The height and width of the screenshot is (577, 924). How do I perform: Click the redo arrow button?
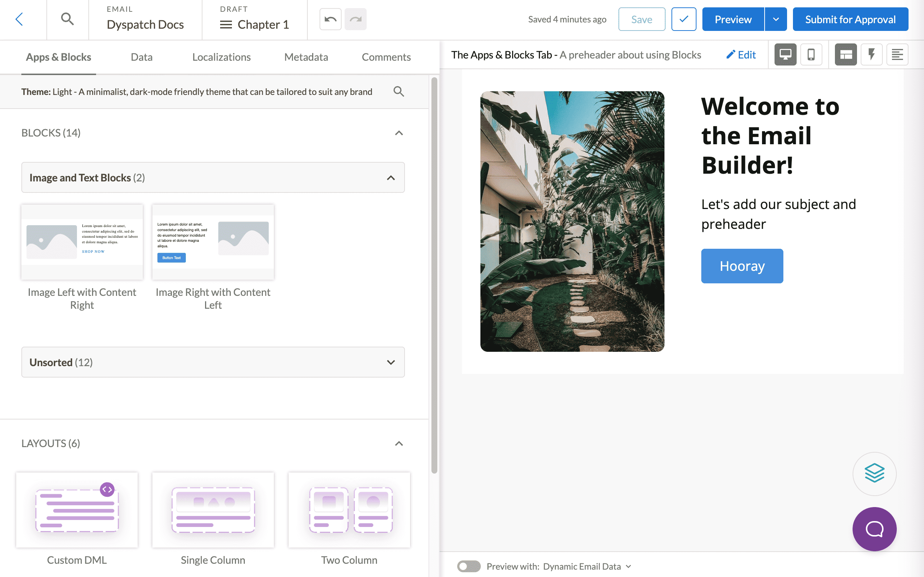pyautogui.click(x=355, y=19)
